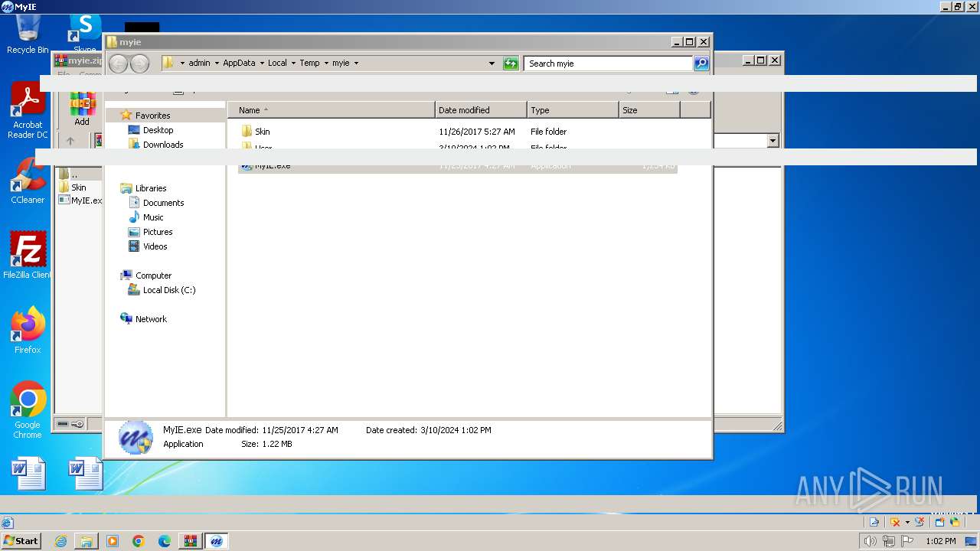Screen dimensions: 980x551
Task: Click the Start button
Action: point(21,541)
